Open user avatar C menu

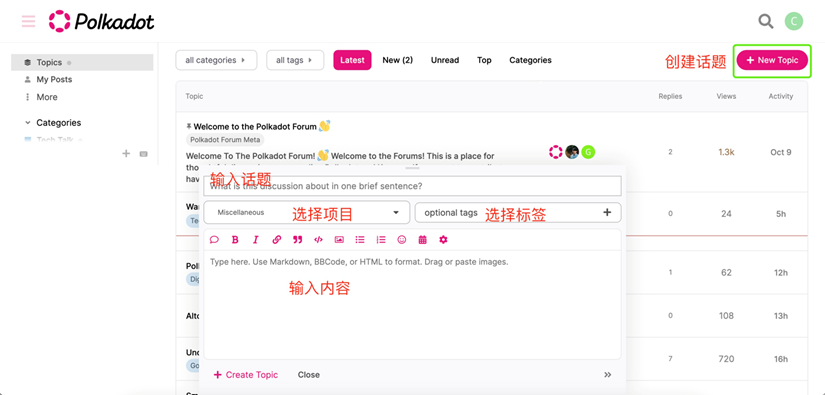(794, 21)
